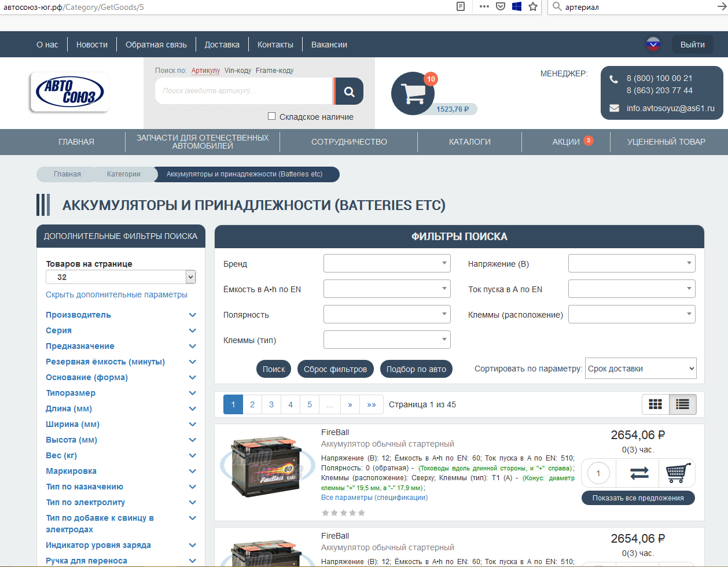The width and height of the screenshot is (728, 567).
Task: Switch to grid view layout
Action: point(655,404)
